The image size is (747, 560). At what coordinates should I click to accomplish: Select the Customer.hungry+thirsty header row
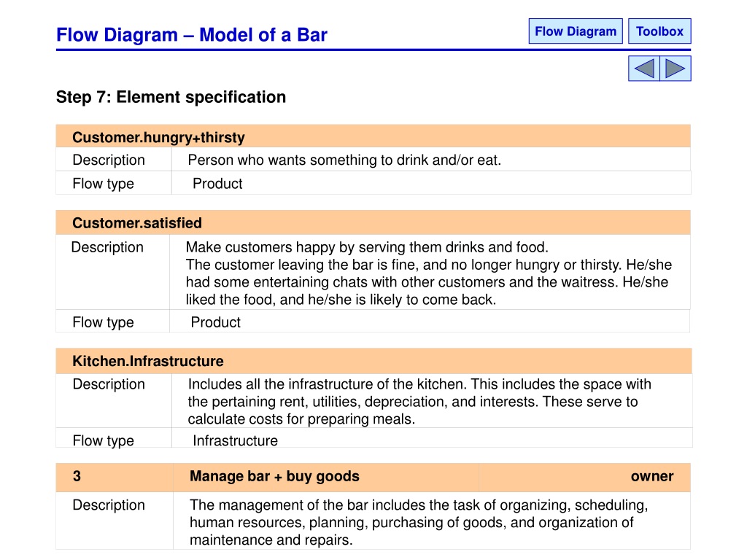pos(373,136)
